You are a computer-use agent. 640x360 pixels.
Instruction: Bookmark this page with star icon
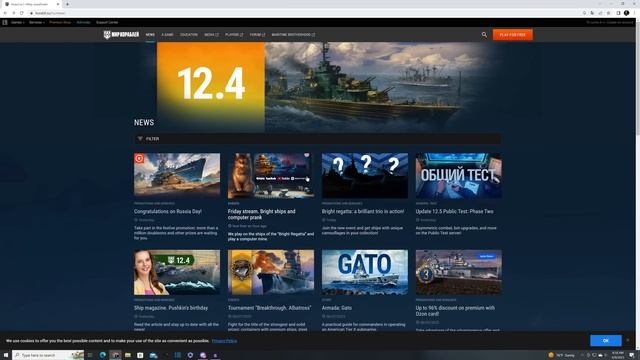(x=608, y=13)
